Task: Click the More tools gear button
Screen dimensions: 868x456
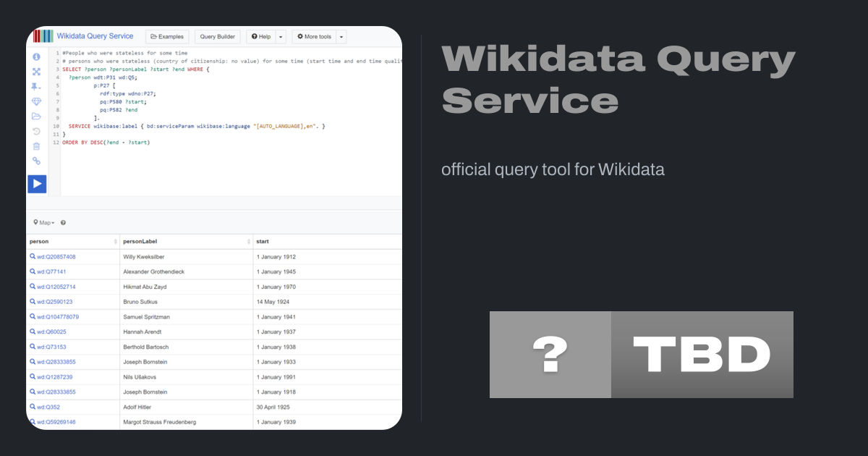Action: [314, 37]
